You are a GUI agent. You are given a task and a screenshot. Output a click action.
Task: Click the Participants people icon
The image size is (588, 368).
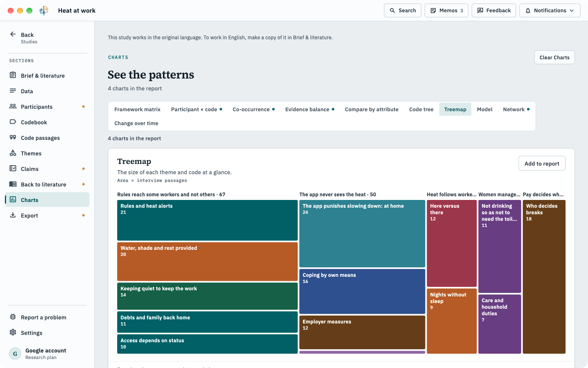tap(13, 106)
